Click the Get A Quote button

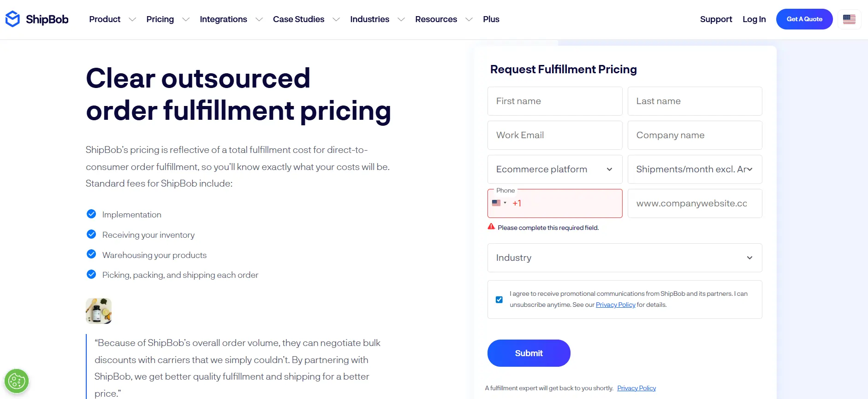tap(804, 19)
